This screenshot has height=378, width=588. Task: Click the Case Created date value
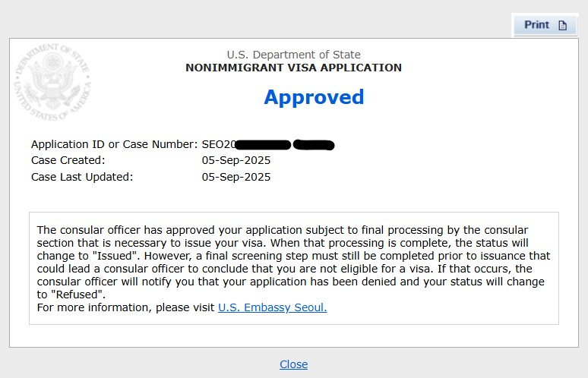(x=236, y=160)
